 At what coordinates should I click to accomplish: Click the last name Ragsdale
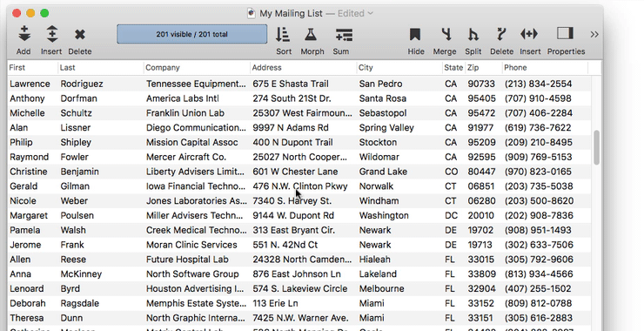(80, 304)
